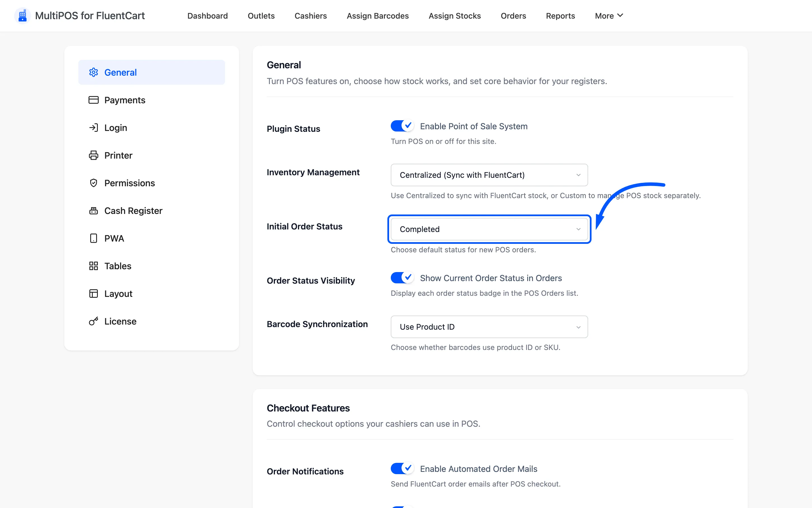
Task: Click the Order Status Visibility label
Action: click(x=311, y=281)
